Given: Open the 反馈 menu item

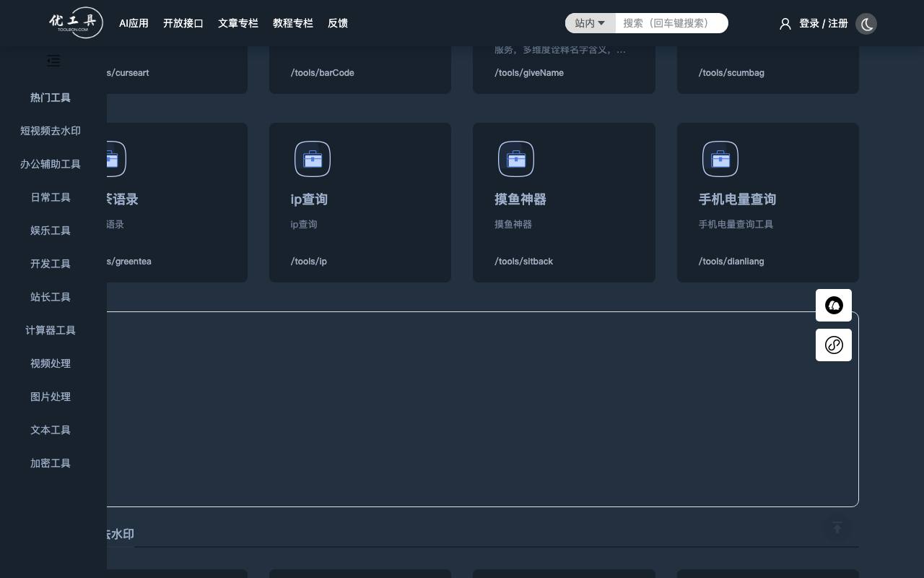Looking at the screenshot, I should pos(338,23).
